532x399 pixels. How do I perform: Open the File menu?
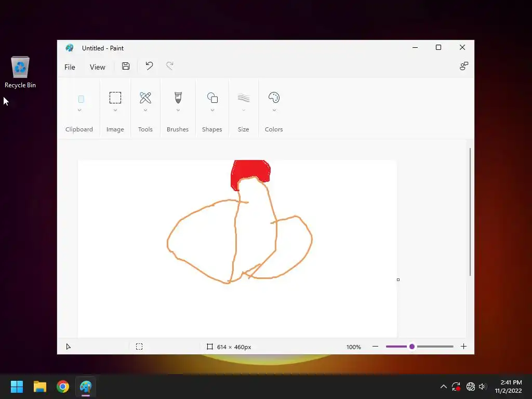70,67
